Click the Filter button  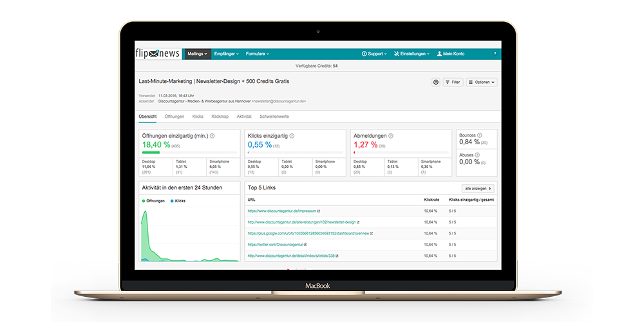tap(453, 82)
